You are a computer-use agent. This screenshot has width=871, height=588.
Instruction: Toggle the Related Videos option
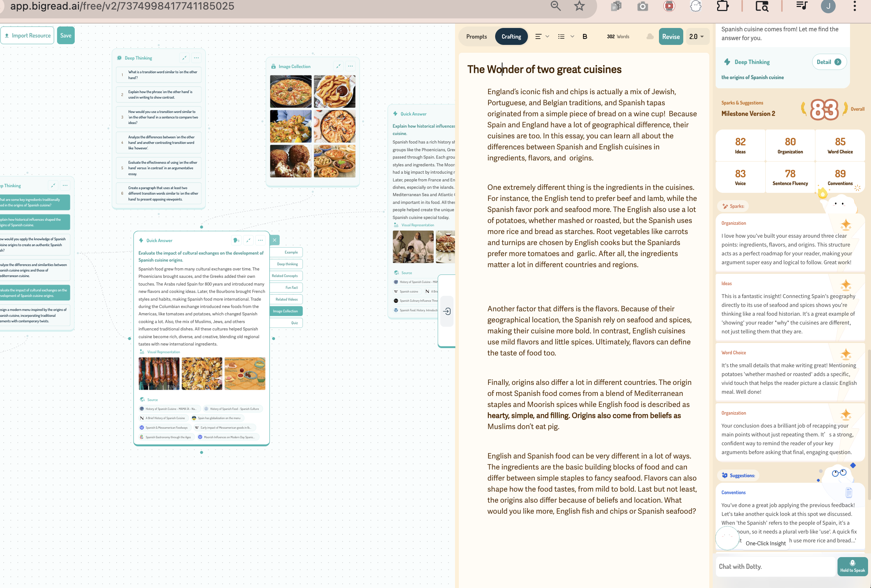pos(286,299)
